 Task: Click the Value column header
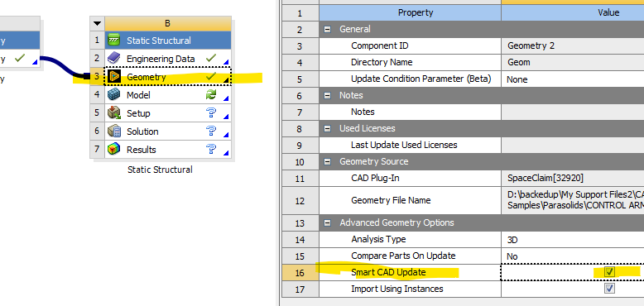[x=573, y=12]
